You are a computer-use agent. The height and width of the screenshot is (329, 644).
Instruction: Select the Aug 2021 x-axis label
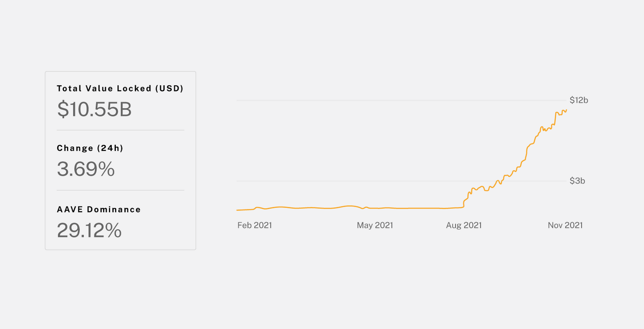pos(464,225)
